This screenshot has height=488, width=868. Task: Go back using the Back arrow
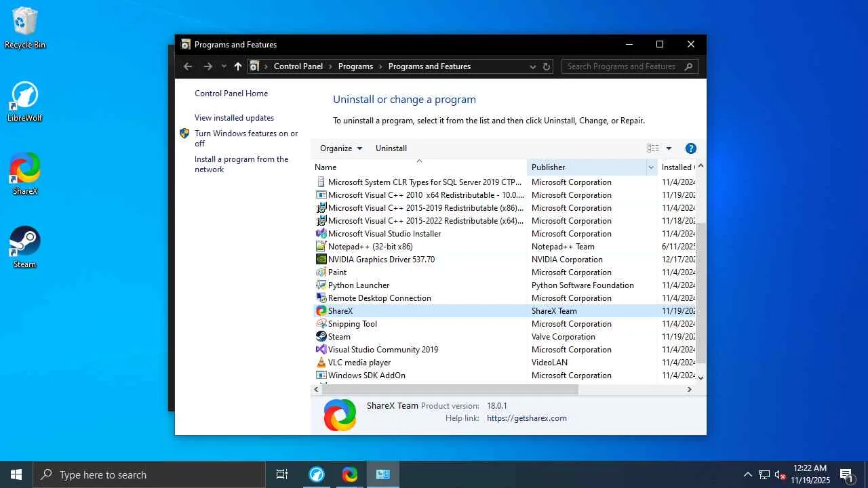[188, 66]
